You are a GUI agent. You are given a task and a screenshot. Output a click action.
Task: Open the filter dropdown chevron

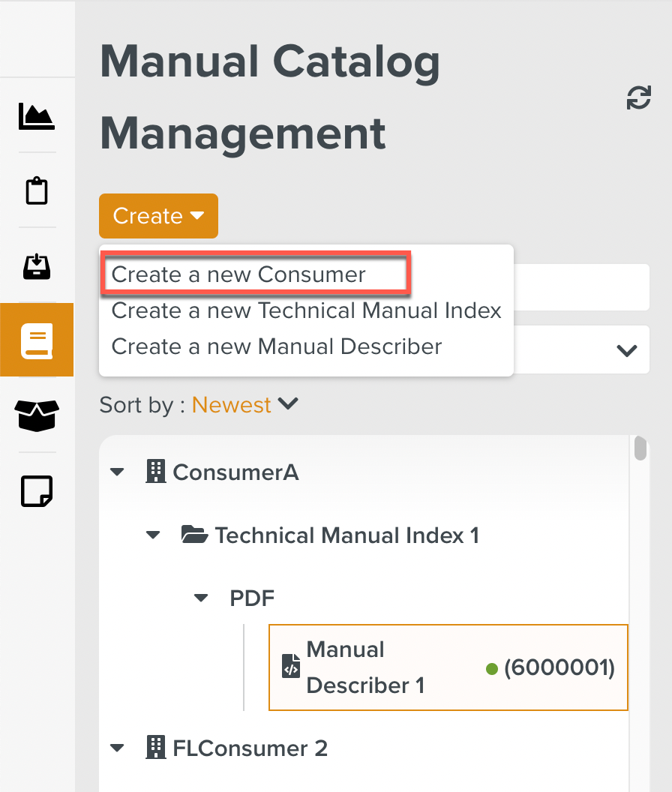click(626, 350)
